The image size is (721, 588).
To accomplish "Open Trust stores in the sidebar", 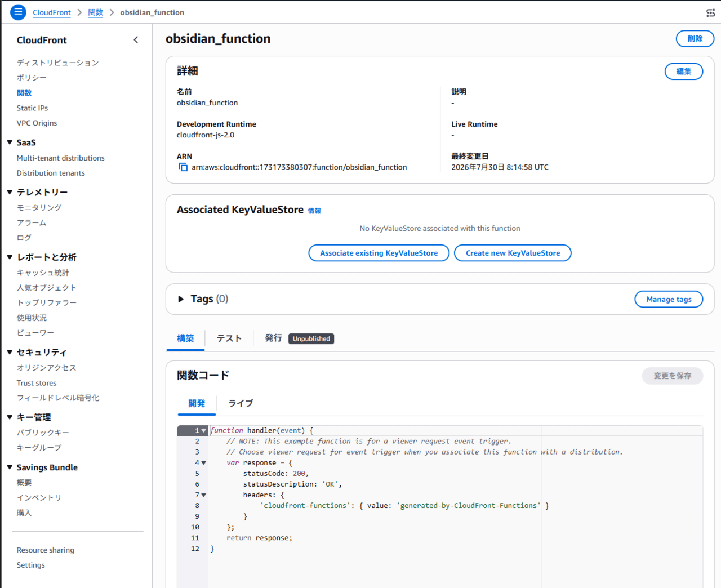I will tap(37, 383).
